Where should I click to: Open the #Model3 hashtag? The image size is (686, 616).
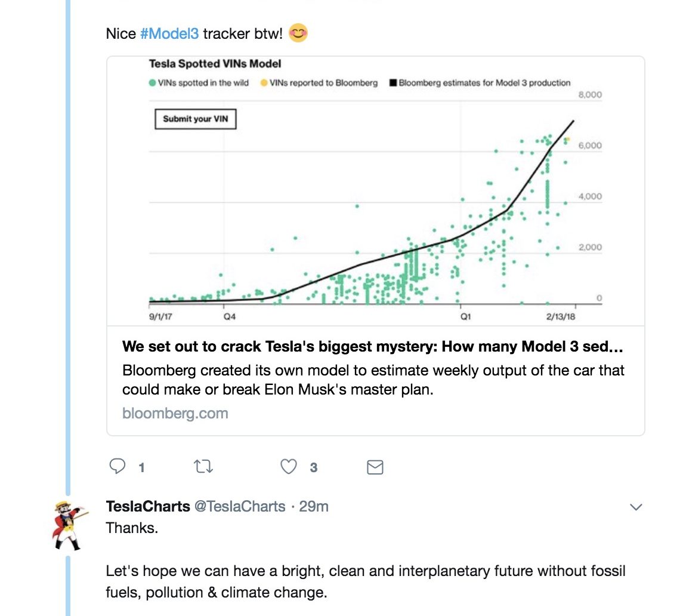click(169, 33)
